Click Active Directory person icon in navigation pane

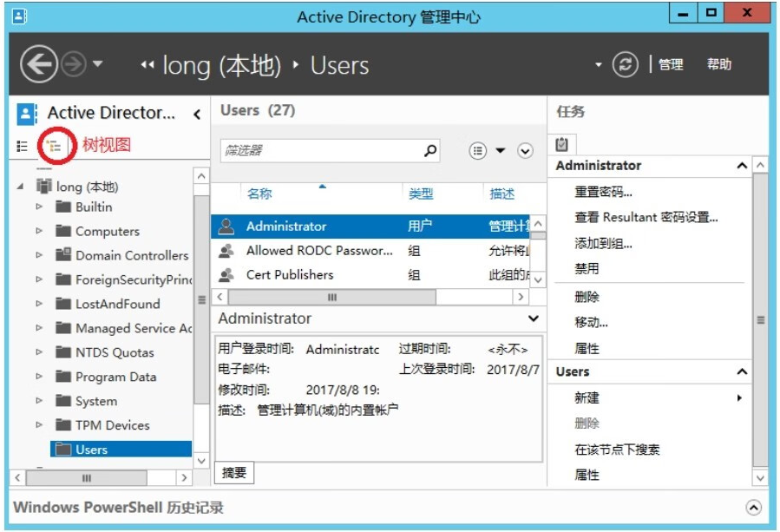click(27, 114)
